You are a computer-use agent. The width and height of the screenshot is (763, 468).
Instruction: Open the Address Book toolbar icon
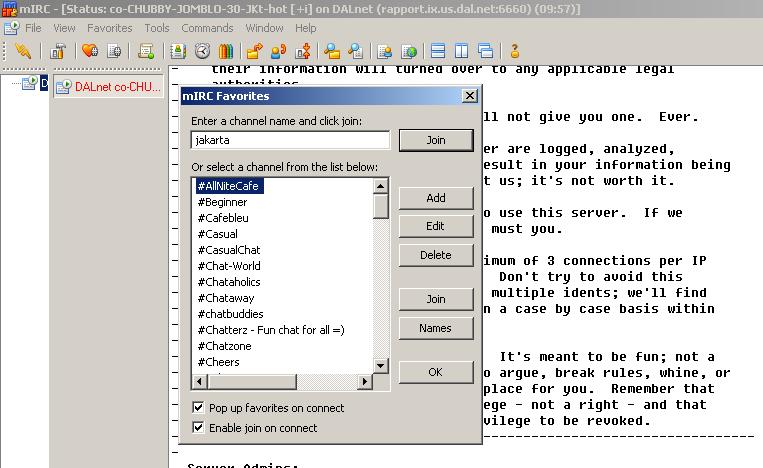[178, 51]
